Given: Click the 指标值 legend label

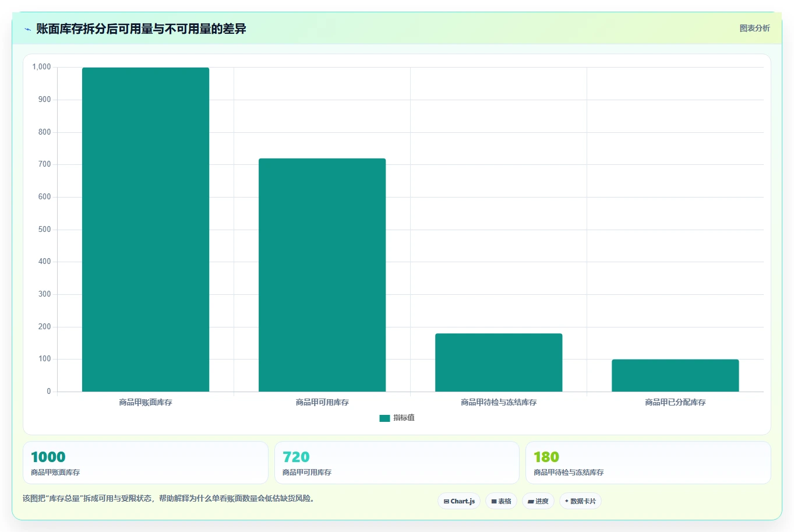Looking at the screenshot, I should (404, 418).
